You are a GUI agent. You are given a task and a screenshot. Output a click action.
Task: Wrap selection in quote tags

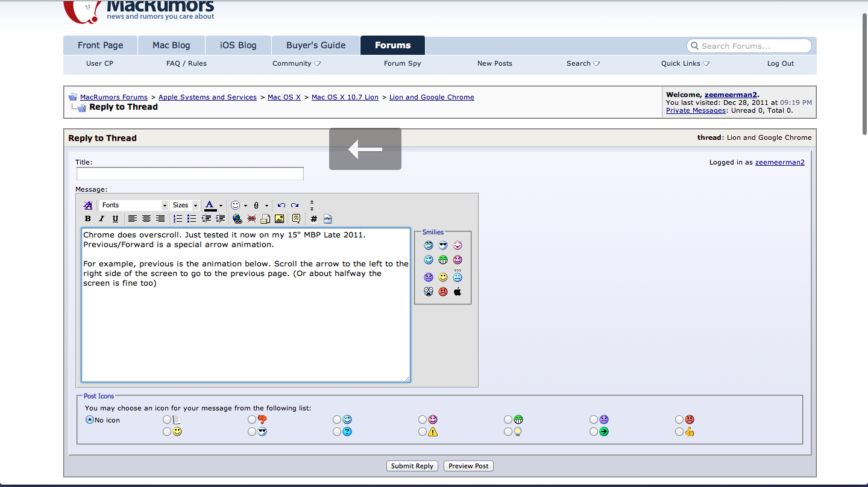click(x=296, y=219)
